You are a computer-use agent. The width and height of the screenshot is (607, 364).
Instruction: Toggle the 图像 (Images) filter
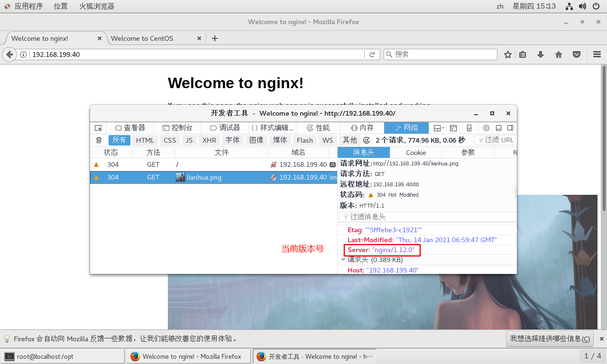pyautogui.click(x=256, y=140)
